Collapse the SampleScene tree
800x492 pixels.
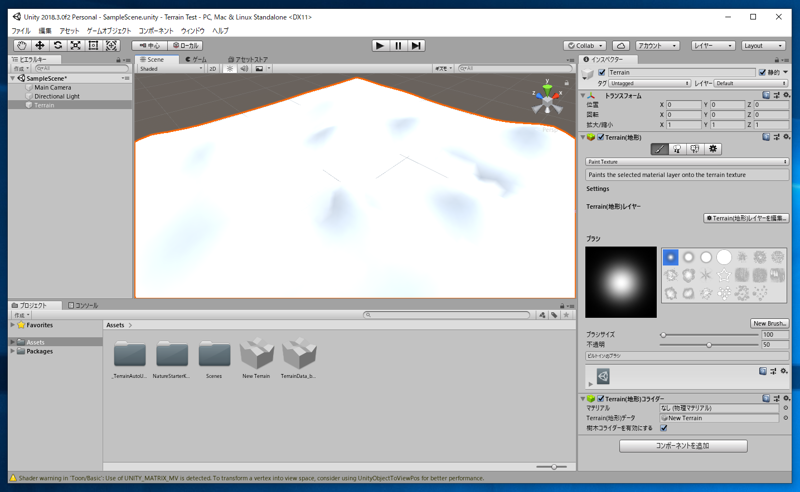point(13,78)
